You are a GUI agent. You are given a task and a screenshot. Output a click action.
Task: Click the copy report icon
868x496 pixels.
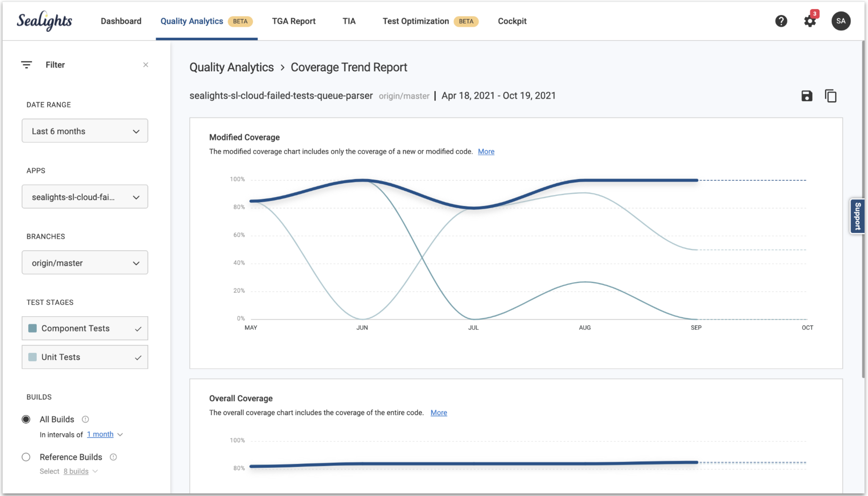pos(830,96)
